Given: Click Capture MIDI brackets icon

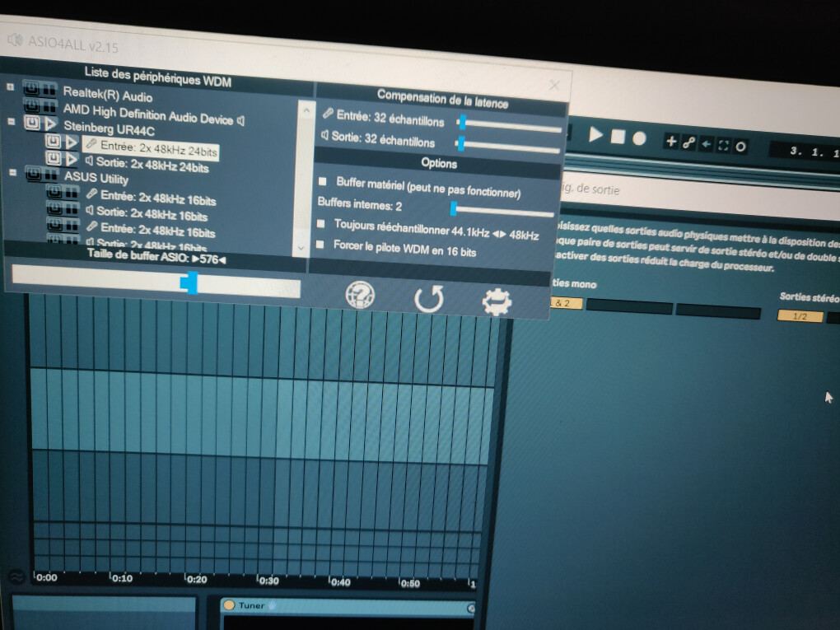Looking at the screenshot, I should 723,145.
